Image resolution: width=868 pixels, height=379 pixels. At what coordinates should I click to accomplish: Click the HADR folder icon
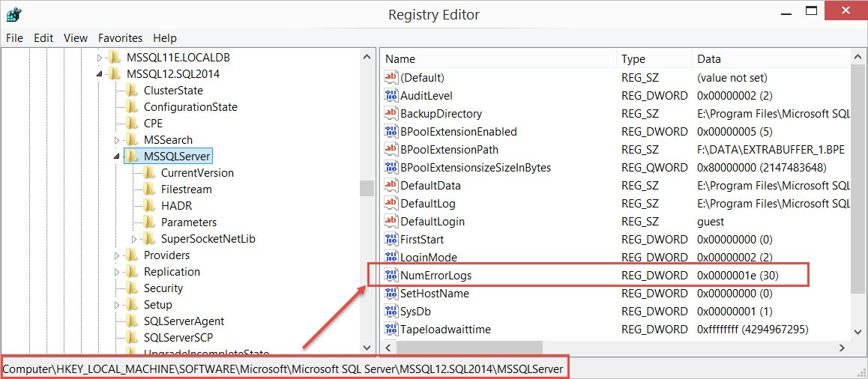(148, 205)
